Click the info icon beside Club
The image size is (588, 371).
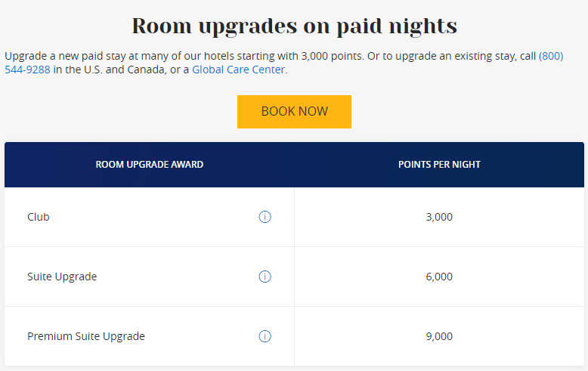265,217
